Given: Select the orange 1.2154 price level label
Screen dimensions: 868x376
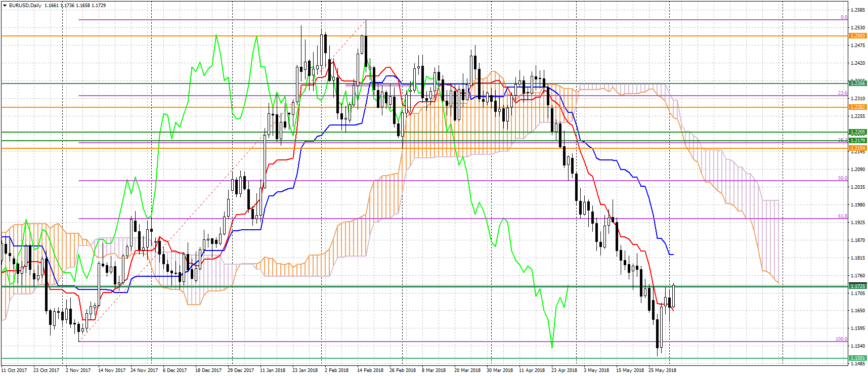Looking at the screenshot, I should tap(857, 148).
